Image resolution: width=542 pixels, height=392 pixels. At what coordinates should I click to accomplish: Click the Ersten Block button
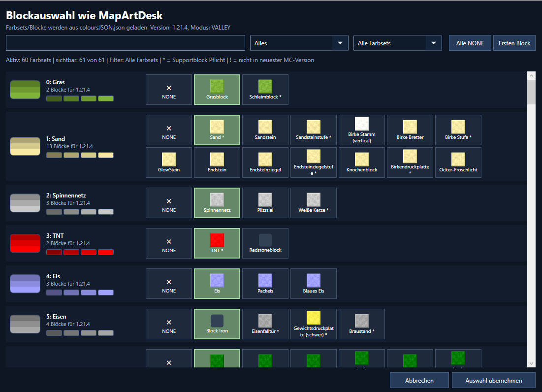point(514,43)
